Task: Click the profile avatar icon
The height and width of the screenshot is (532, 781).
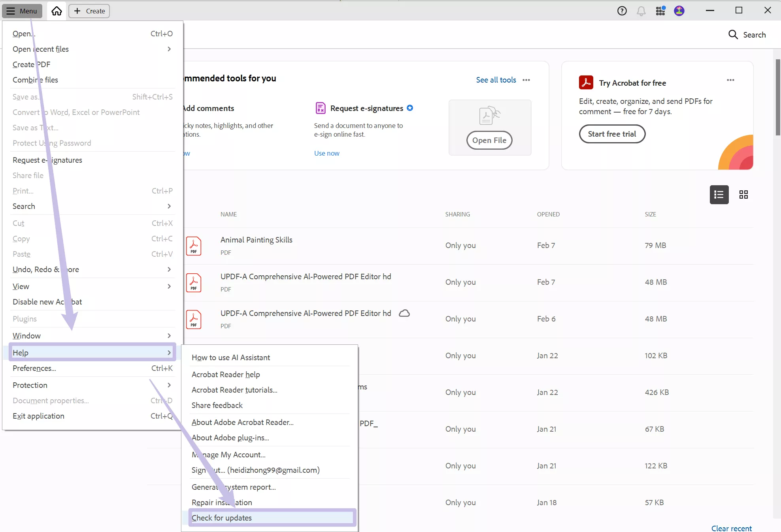Action: [x=679, y=11]
